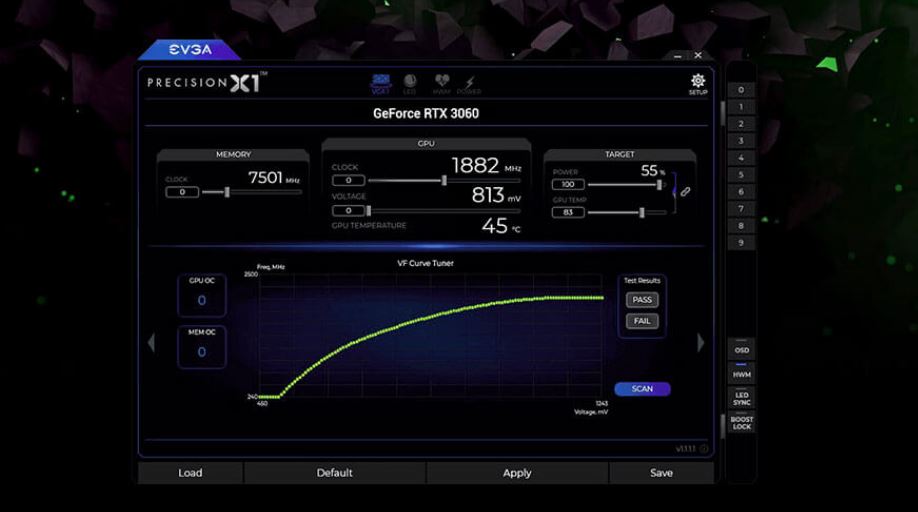This screenshot has width=918, height=512.
Task: Click the GPU temp target value field
Action: (568, 212)
